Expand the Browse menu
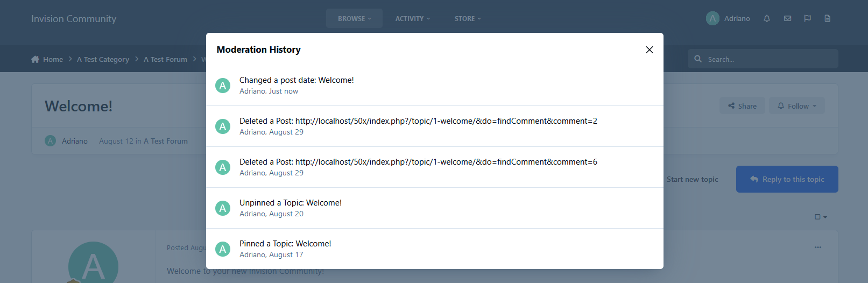868x283 pixels. [x=354, y=18]
